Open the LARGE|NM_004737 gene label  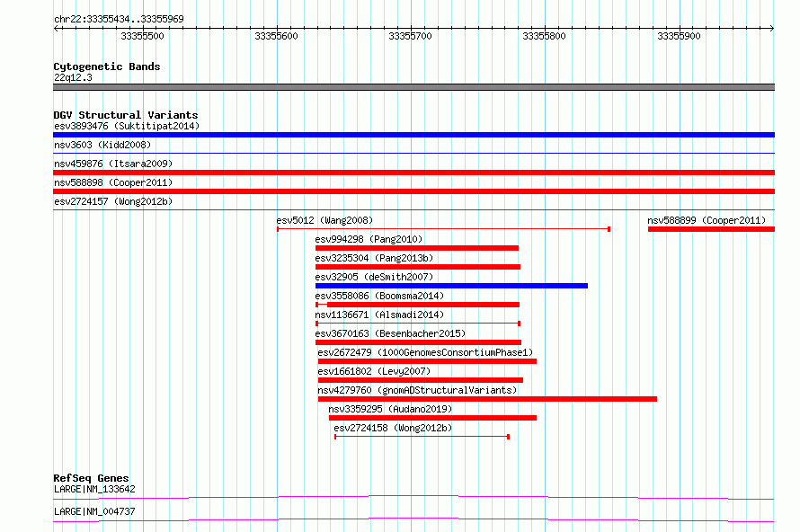pyautogui.click(x=94, y=511)
